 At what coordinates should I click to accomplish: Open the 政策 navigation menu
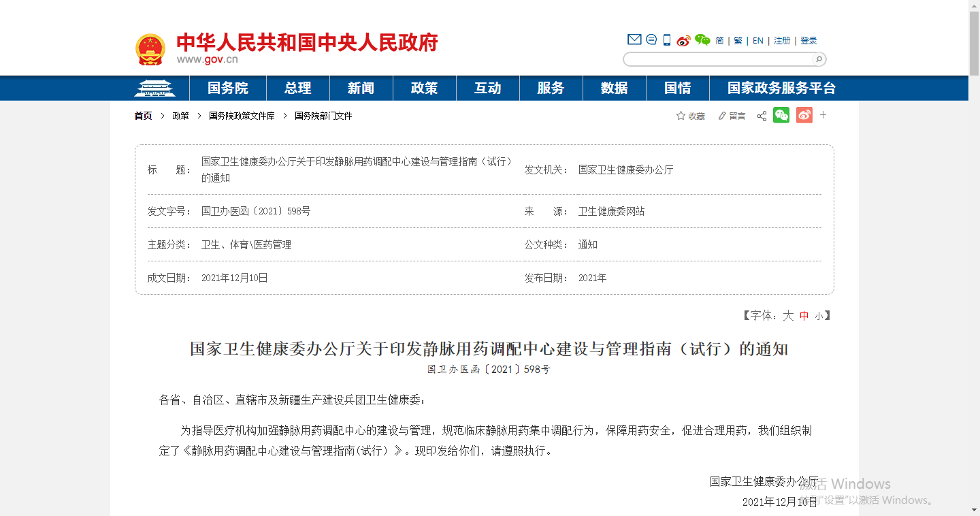pos(424,88)
